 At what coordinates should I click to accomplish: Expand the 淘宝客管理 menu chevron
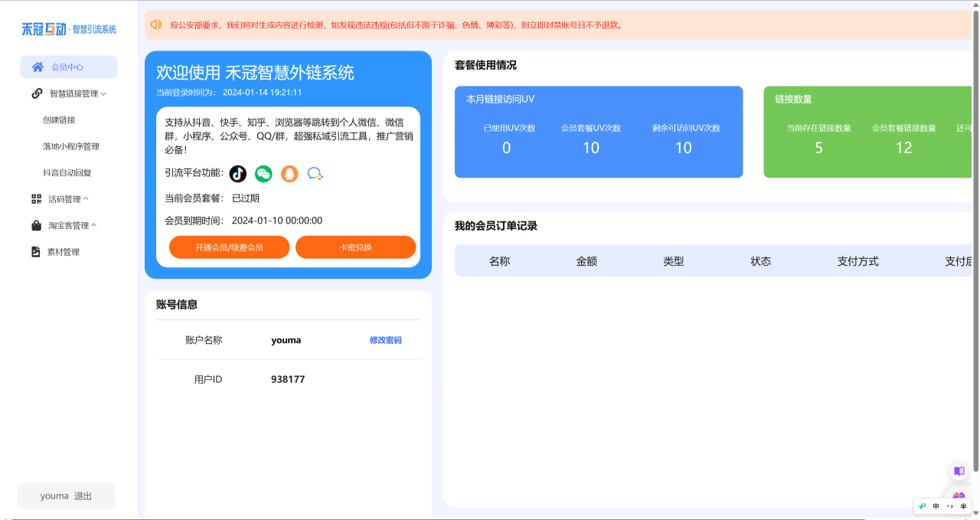pos(94,226)
